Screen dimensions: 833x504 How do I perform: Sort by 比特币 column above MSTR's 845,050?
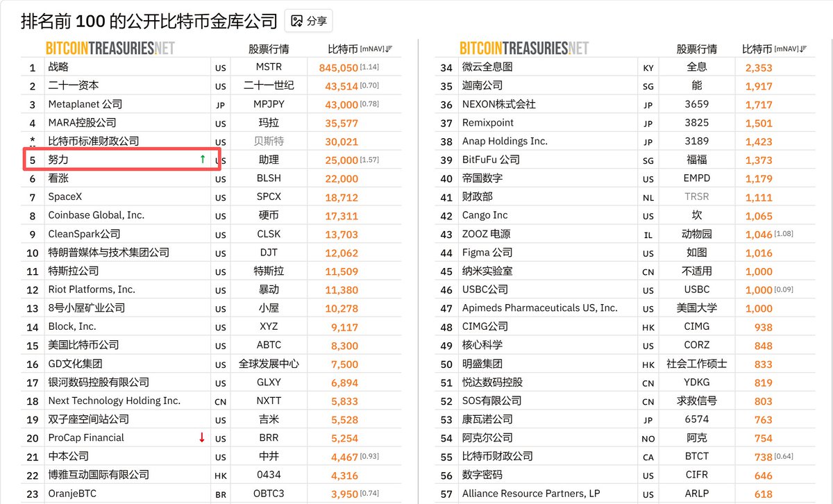[360, 49]
